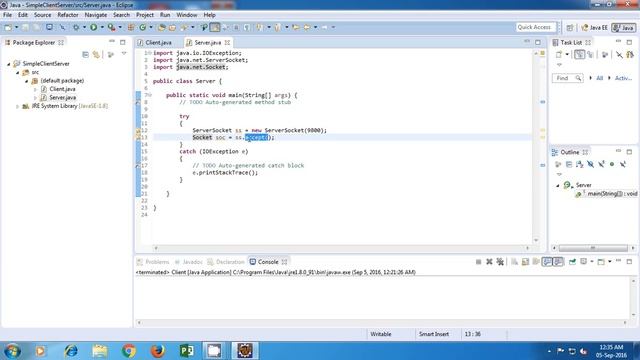This screenshot has height=360, width=640.
Task: Click Hide Completed Tasks icon in Task List
Action: pos(619,54)
